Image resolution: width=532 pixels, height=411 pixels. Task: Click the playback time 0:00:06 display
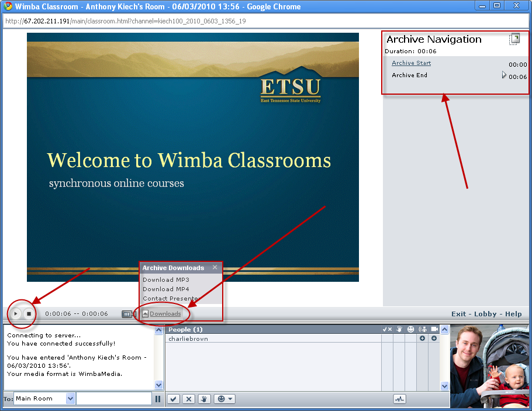(77, 313)
